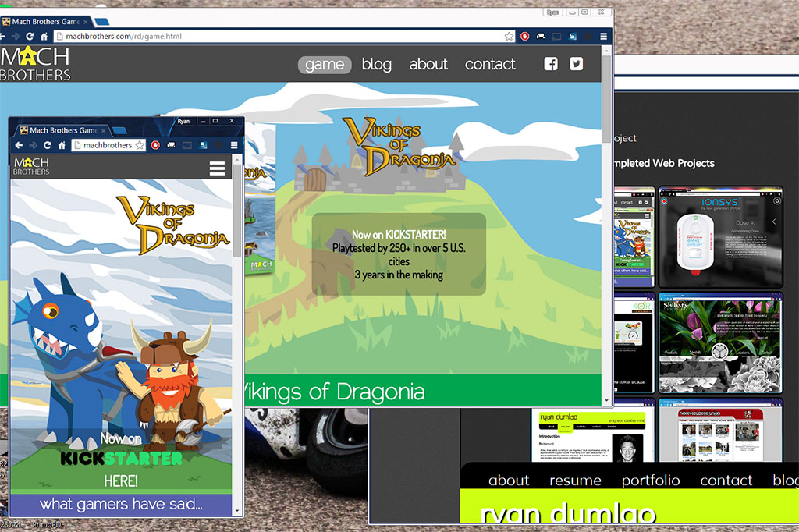Image resolution: width=799 pixels, height=532 pixels.
Task: Open the Ryan profile button in small window
Action: (x=183, y=121)
